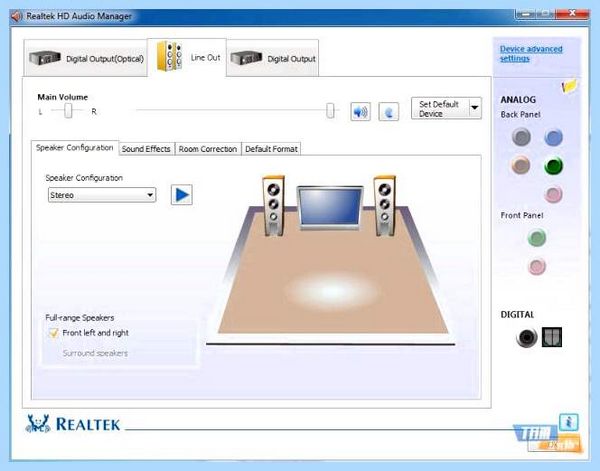Open Device advanced settings link
The image size is (600, 471).
(x=531, y=54)
